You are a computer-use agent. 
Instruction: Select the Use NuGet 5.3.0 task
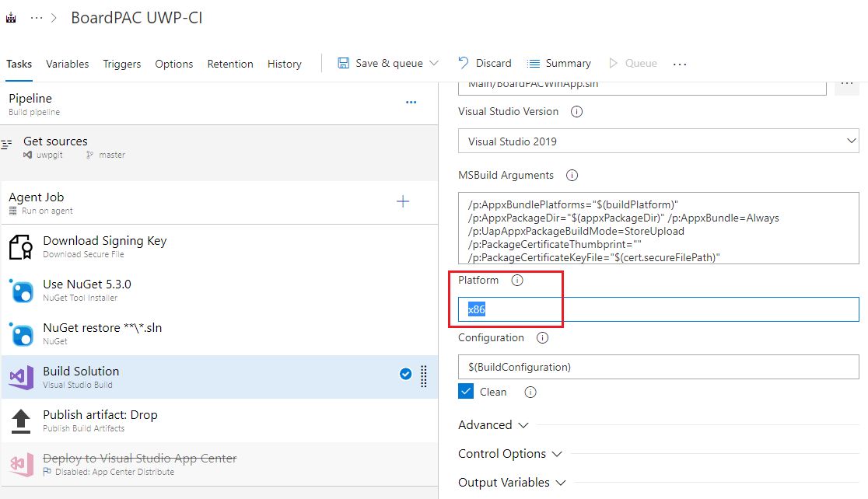(x=219, y=290)
